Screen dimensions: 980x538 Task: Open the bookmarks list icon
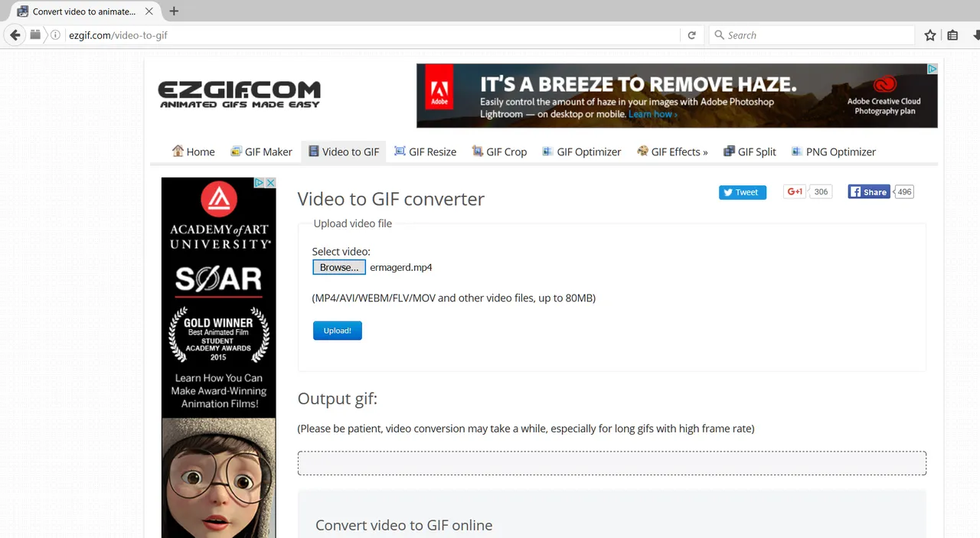[x=952, y=35]
